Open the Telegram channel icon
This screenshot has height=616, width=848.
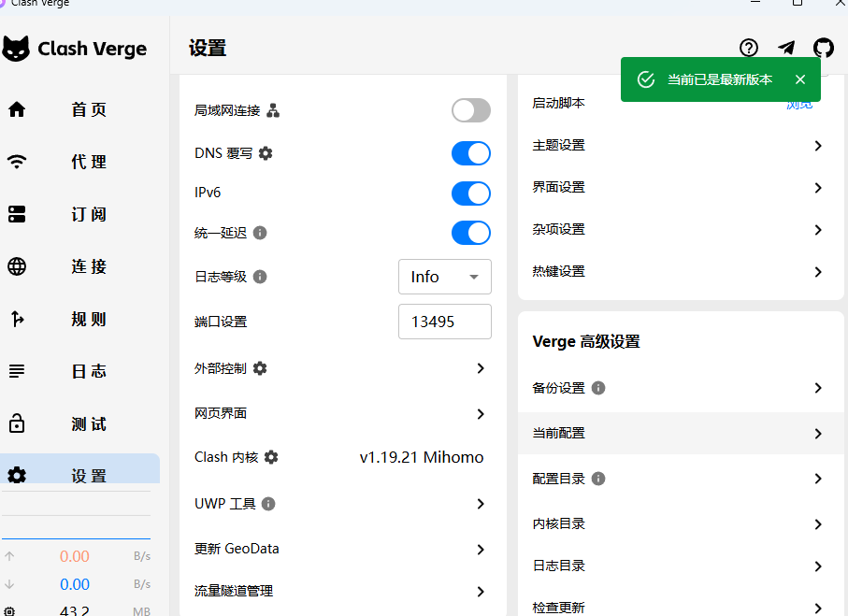(x=786, y=49)
